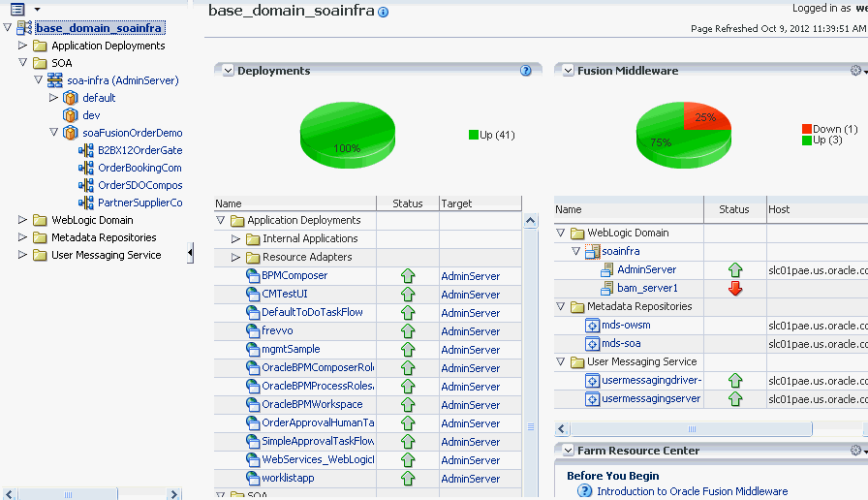
Task: Click the soa-infra (AdminServer) icon
Action: [55, 80]
